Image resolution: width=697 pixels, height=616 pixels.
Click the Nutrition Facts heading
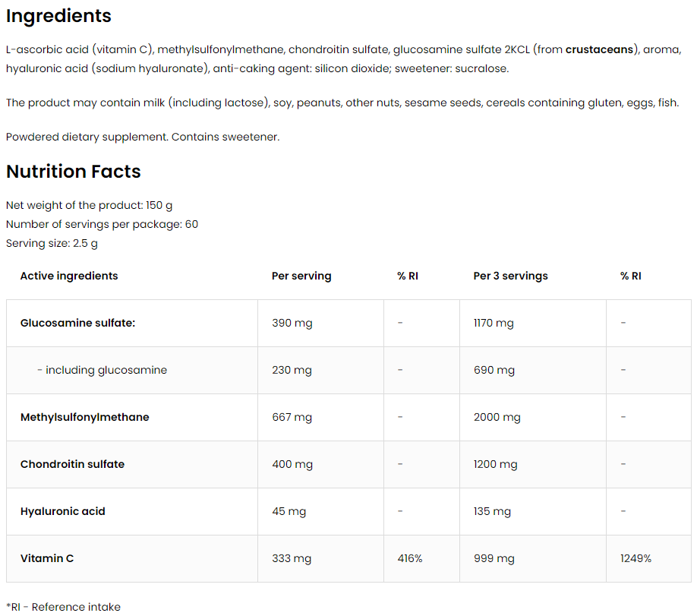point(74,171)
